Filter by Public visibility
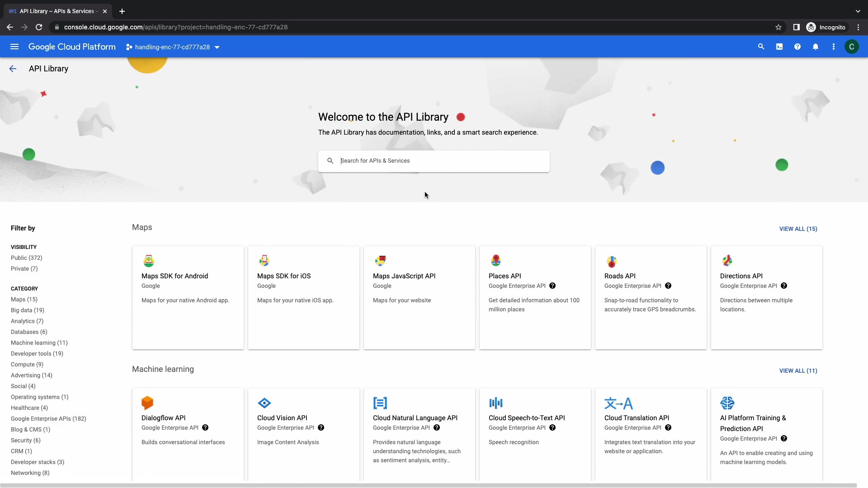 click(26, 258)
